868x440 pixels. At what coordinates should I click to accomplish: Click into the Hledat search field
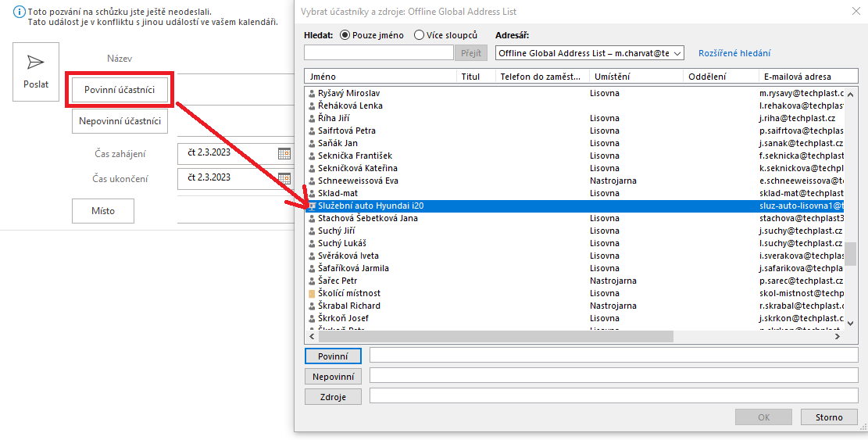(x=379, y=52)
